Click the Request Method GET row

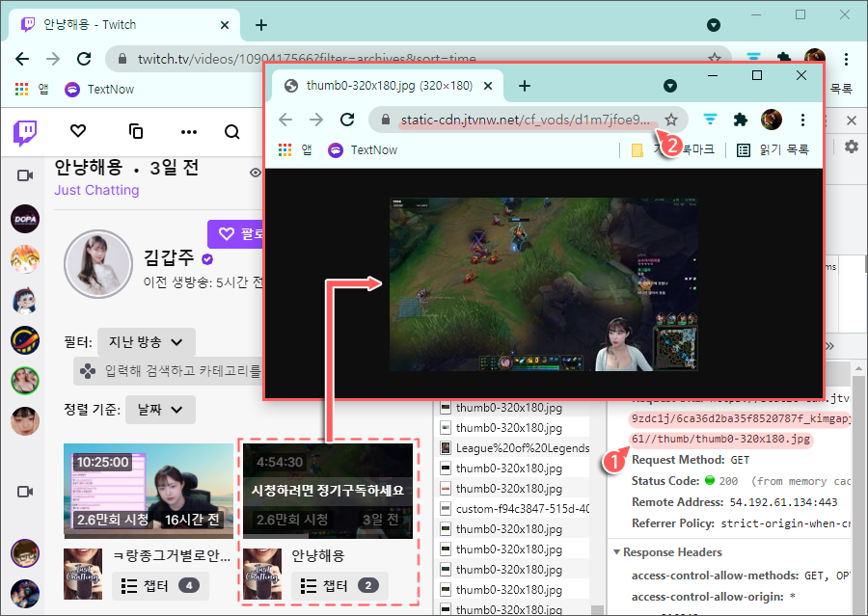(691, 460)
